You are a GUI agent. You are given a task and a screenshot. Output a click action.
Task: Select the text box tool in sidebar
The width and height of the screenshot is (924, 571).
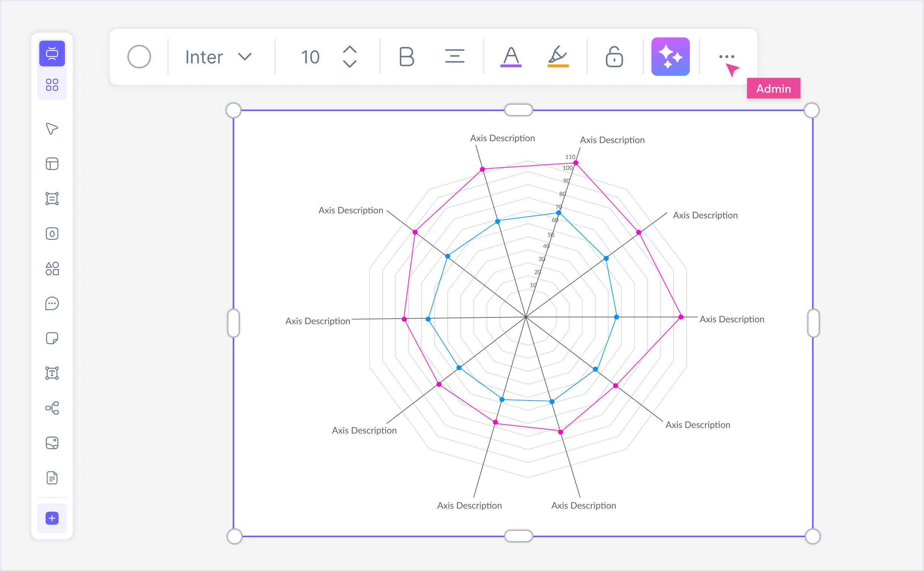point(52,373)
